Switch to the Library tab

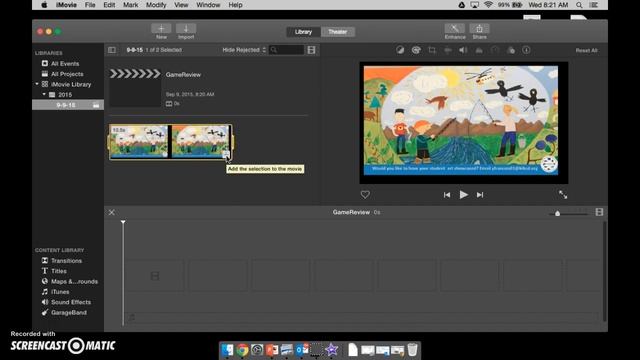tap(303, 32)
